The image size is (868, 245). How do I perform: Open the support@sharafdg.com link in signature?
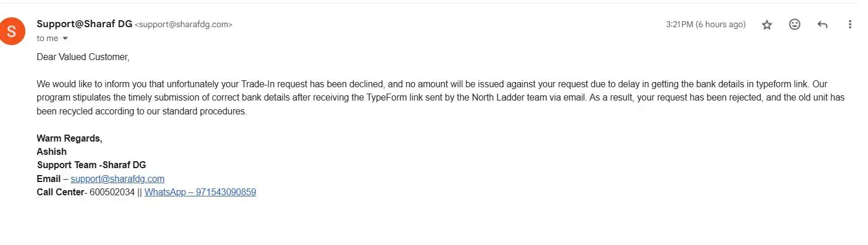[118, 179]
